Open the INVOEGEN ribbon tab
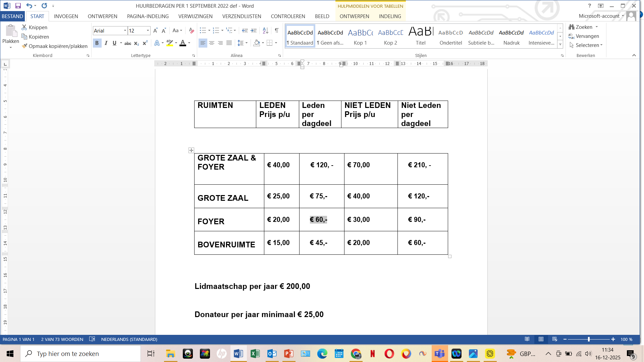644x362 pixels. point(66,16)
